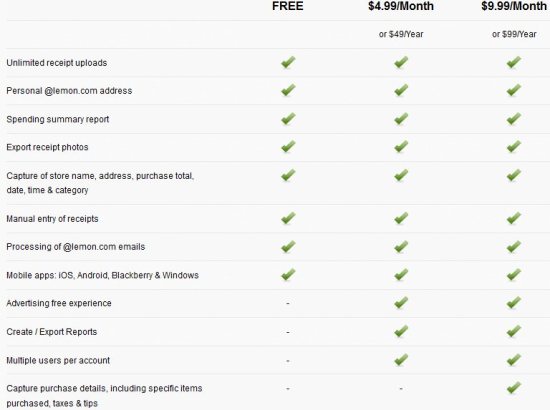The image size is (550, 410).
Task: Click the 'or $99/Year' pricing text
Action: pos(514,34)
